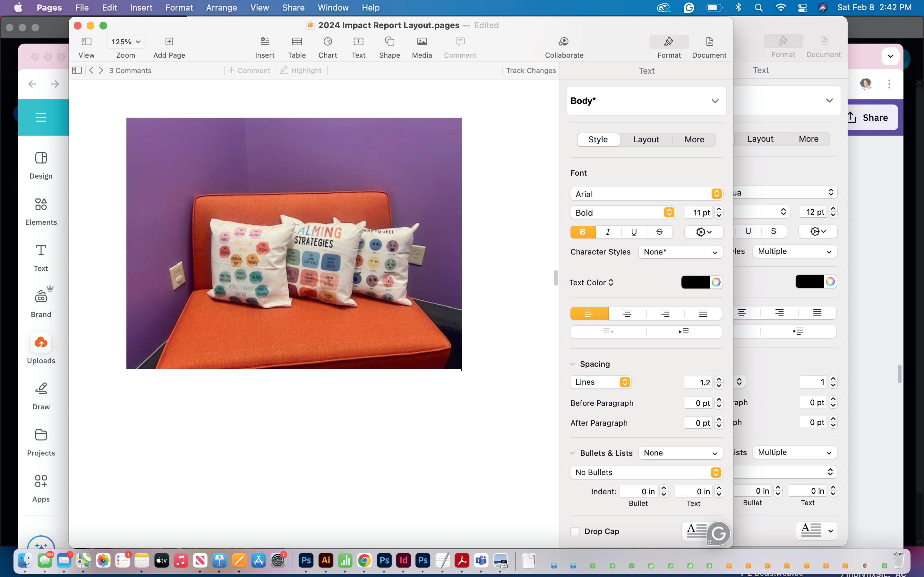The image size is (924, 577).
Task: Open the Chart insert icon
Action: 328,42
